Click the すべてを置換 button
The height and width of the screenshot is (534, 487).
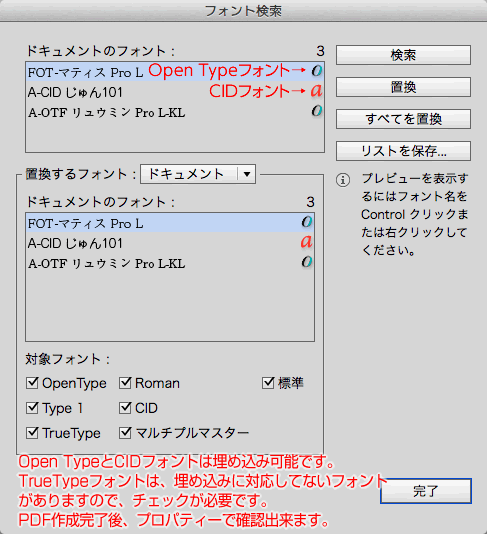point(403,119)
